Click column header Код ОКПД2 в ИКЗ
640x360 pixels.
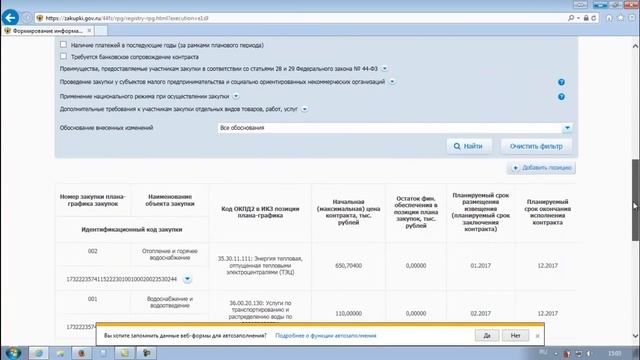(x=260, y=212)
